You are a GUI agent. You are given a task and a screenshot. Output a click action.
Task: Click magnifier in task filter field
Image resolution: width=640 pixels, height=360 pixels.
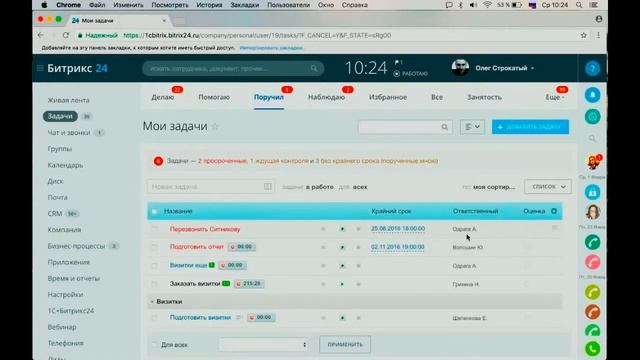point(444,127)
